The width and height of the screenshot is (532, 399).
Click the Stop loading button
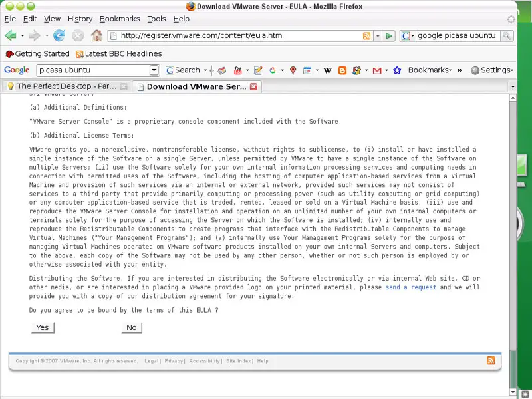coord(78,35)
